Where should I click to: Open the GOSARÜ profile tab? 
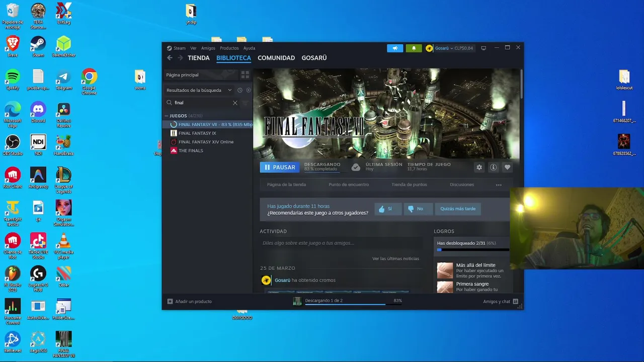[x=314, y=58]
